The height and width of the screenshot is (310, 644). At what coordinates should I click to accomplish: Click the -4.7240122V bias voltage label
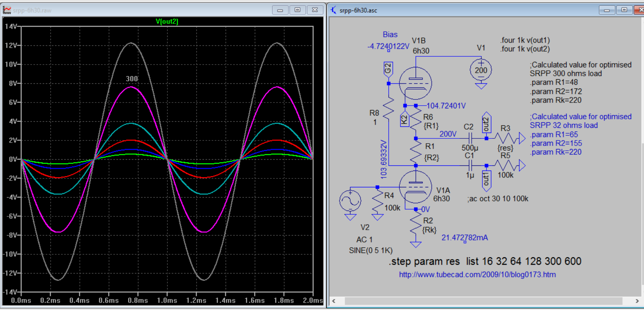click(x=388, y=46)
